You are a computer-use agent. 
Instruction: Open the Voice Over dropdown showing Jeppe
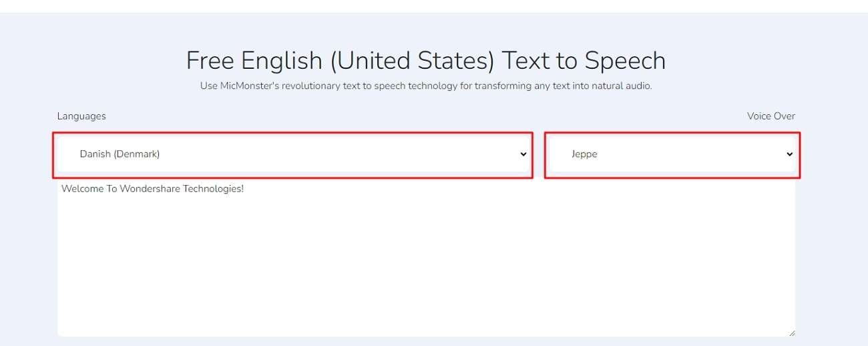[x=672, y=154]
